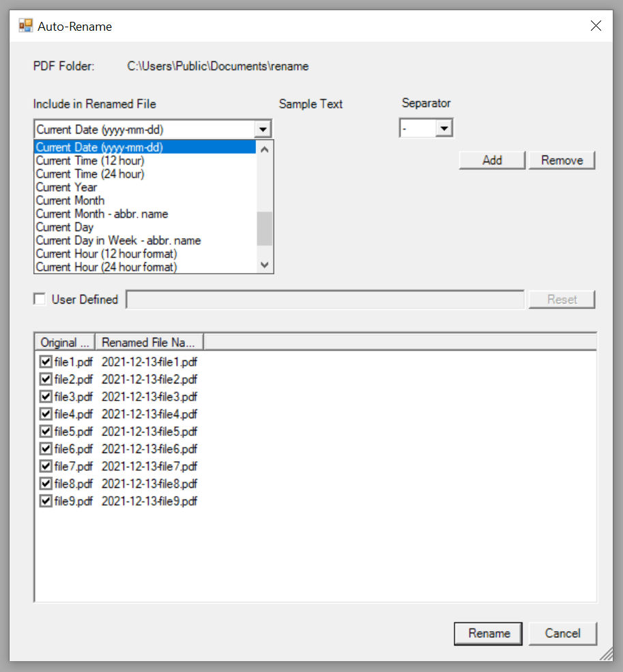The image size is (623, 672).
Task: Click the User Defined text field
Action: (x=325, y=299)
